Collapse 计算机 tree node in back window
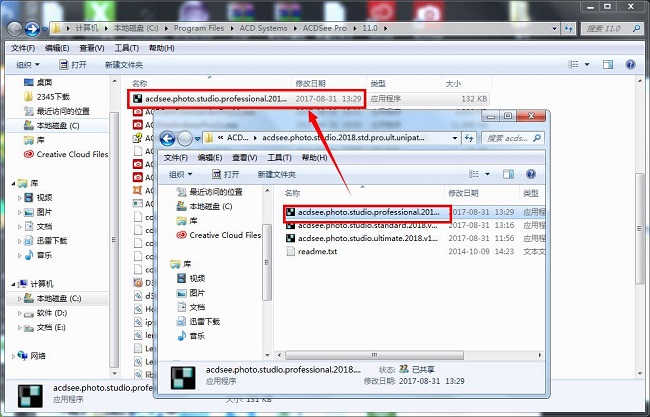Viewport: 650px width, 417px height. [x=13, y=284]
